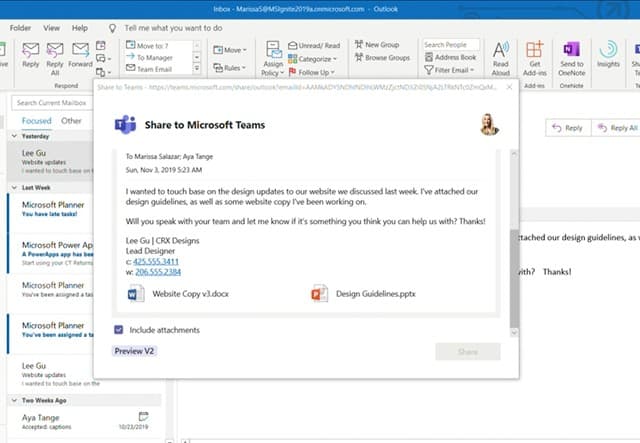Viewport: 640px width, 443px height.
Task: Open the Filter Email dropdown
Action: click(449, 70)
